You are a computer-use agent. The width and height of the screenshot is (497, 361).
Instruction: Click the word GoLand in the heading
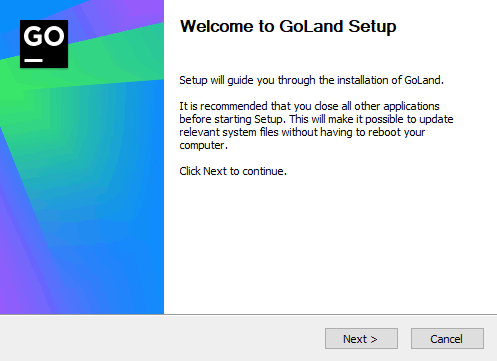point(311,26)
